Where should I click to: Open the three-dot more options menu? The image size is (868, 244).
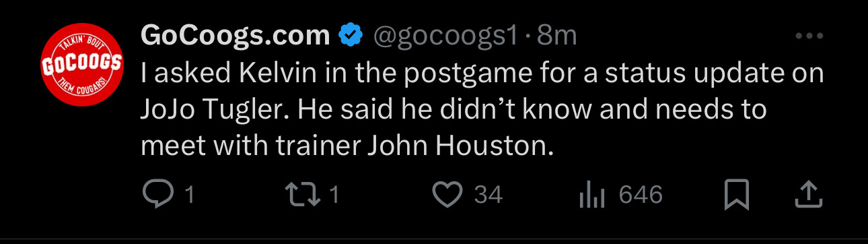(809, 37)
